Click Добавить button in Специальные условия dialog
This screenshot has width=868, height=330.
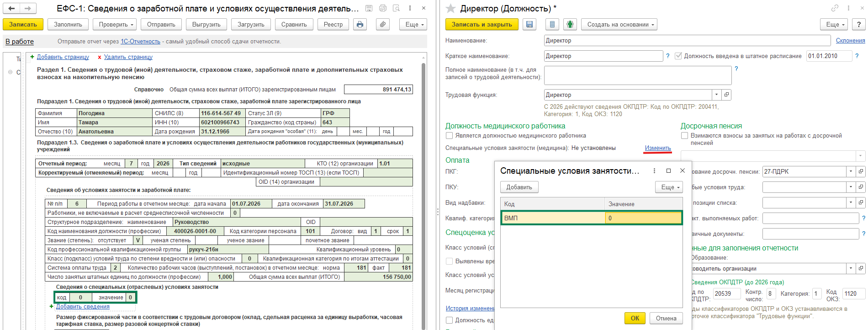pos(519,187)
